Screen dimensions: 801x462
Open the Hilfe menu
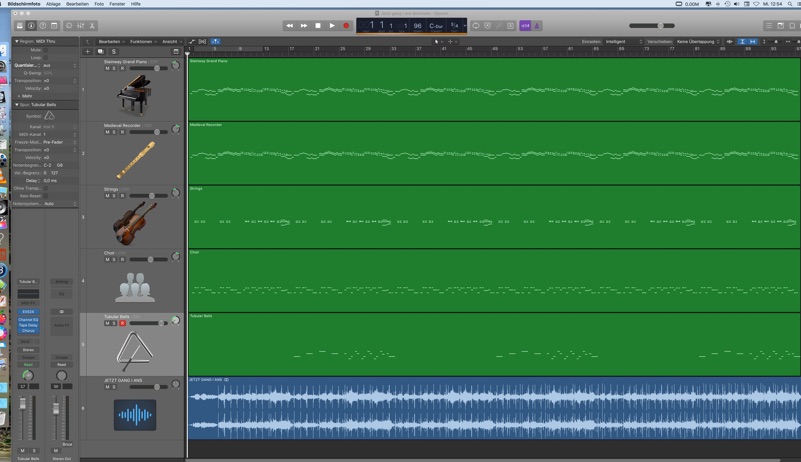(x=135, y=4)
